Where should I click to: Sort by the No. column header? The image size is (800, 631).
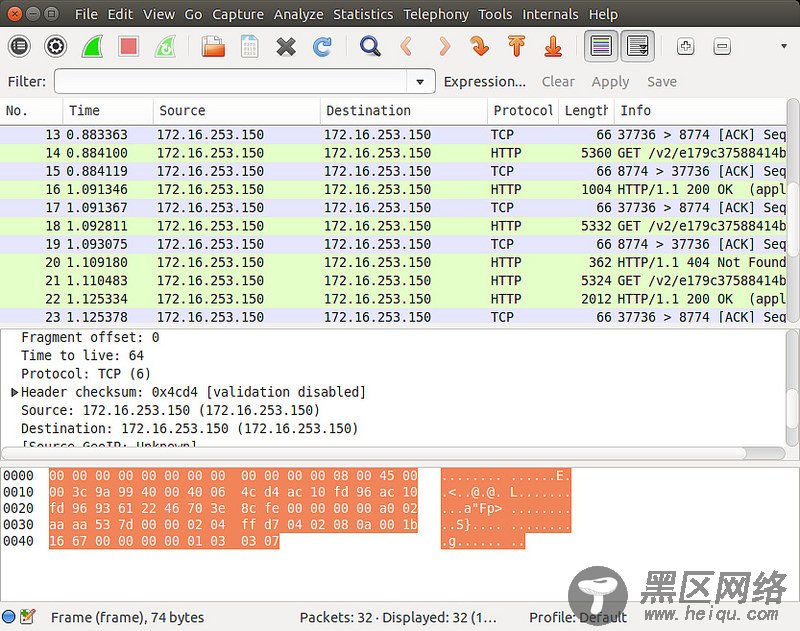coord(31,111)
